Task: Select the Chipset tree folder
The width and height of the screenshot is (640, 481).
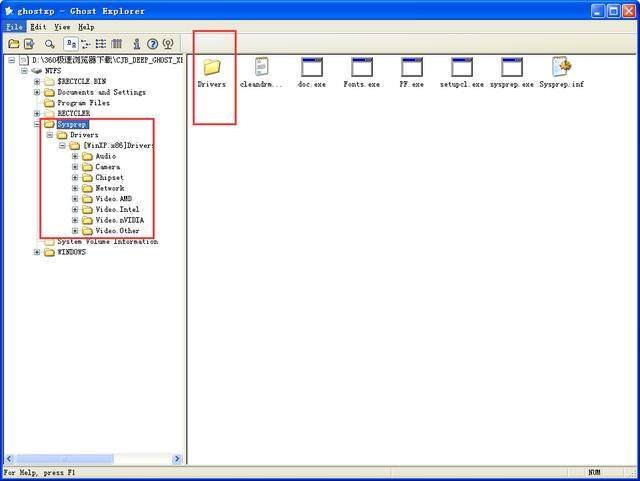Action: (x=109, y=178)
